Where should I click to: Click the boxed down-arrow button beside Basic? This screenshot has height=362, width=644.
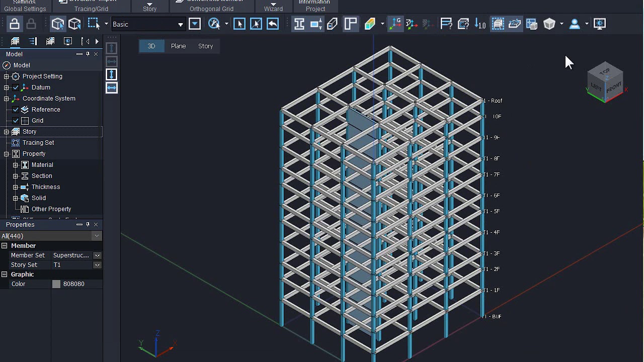(x=195, y=24)
